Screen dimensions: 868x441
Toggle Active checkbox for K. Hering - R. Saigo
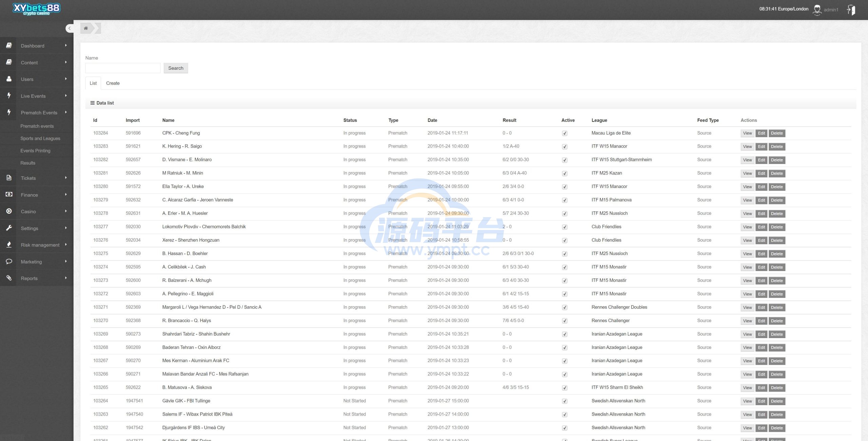coord(565,147)
